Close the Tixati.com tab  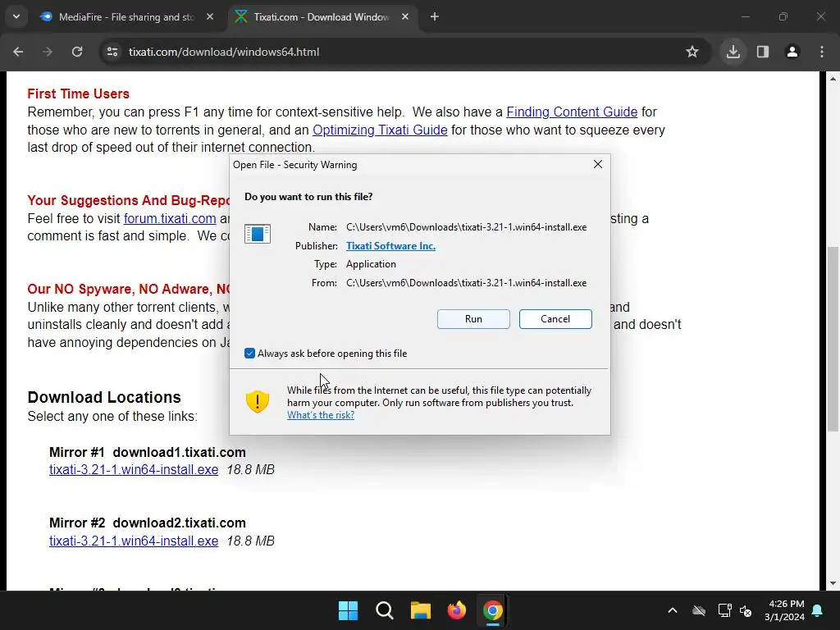coord(405,17)
